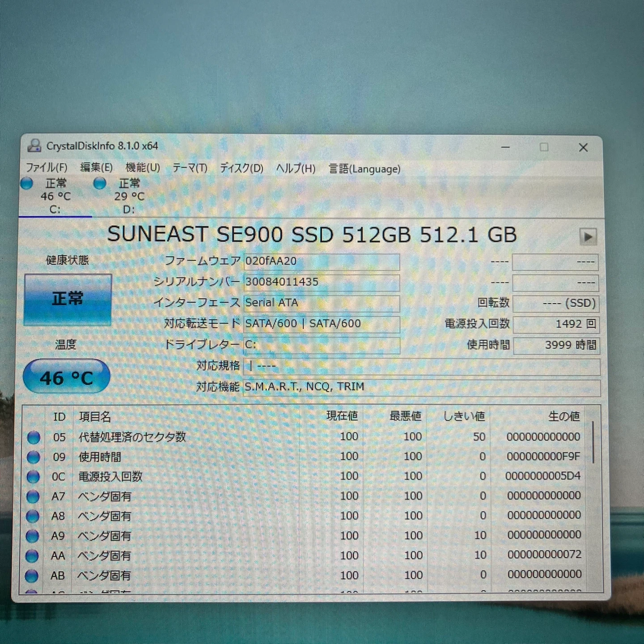The image size is (644, 644).
Task: Open the ディスク(D) menu
Action: tap(241, 168)
